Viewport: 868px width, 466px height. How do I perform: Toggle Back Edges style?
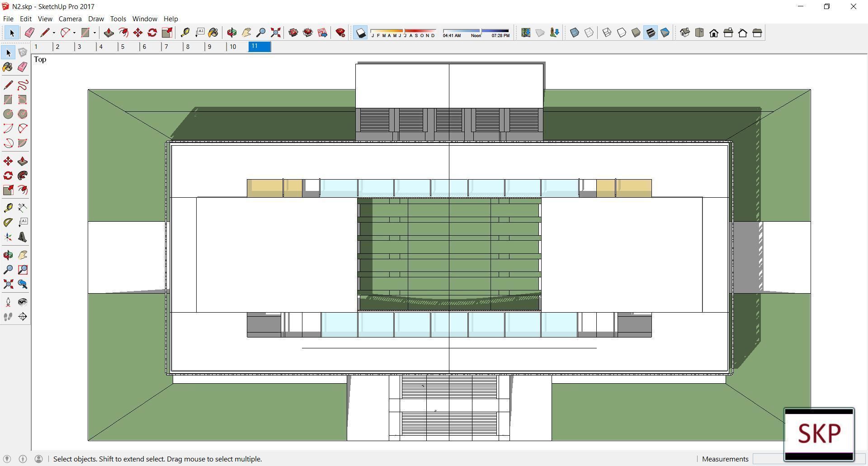click(589, 33)
